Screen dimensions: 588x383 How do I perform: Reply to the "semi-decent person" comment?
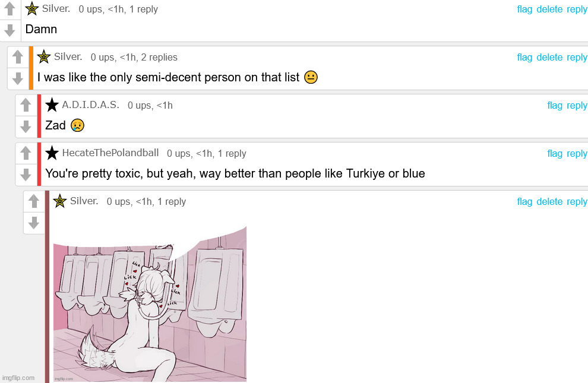click(x=577, y=58)
